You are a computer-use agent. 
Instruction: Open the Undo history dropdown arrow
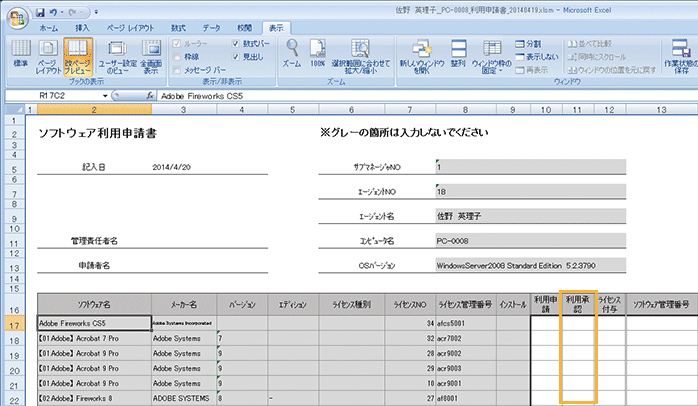pos(61,12)
